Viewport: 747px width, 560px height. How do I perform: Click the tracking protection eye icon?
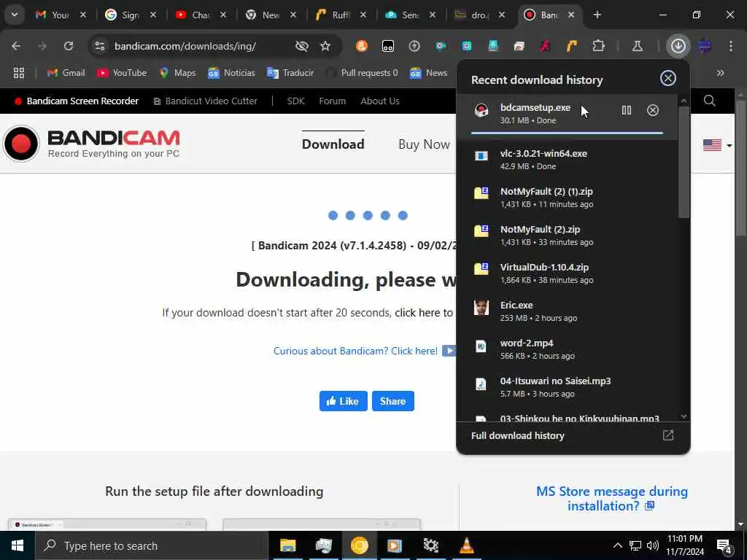(x=301, y=46)
